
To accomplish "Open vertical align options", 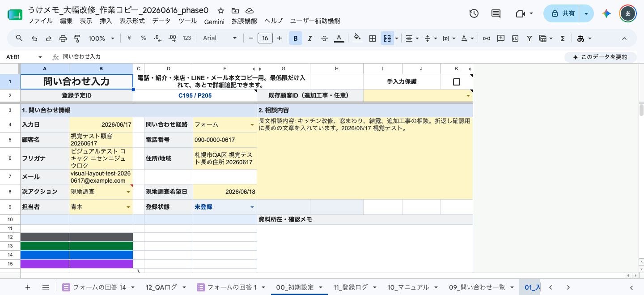I will 430,38.
